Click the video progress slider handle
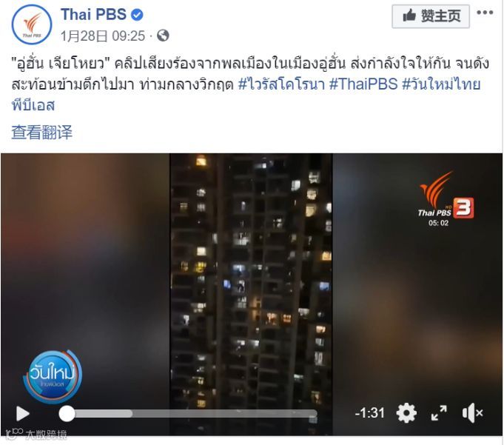The height and width of the screenshot is (445, 504). click(67, 413)
